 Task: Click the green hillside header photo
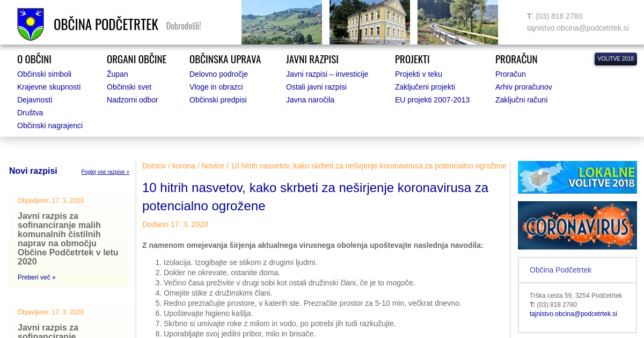point(282,22)
